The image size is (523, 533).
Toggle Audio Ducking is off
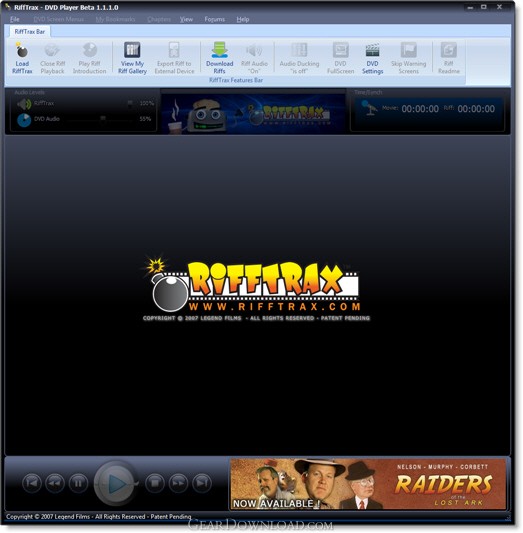299,58
